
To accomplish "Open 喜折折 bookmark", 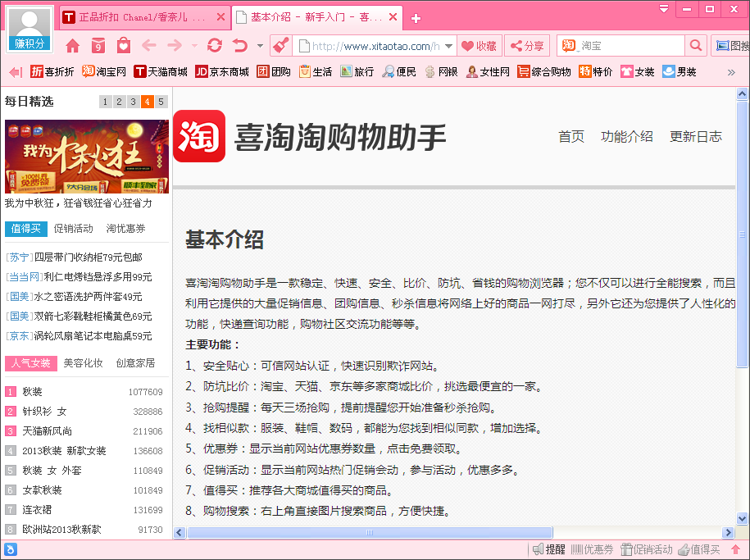I will [52, 72].
